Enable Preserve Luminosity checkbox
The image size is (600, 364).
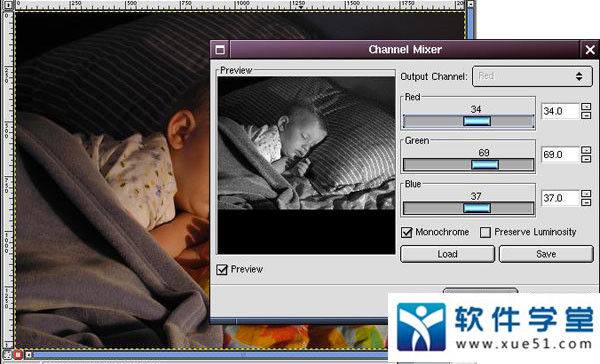click(485, 232)
